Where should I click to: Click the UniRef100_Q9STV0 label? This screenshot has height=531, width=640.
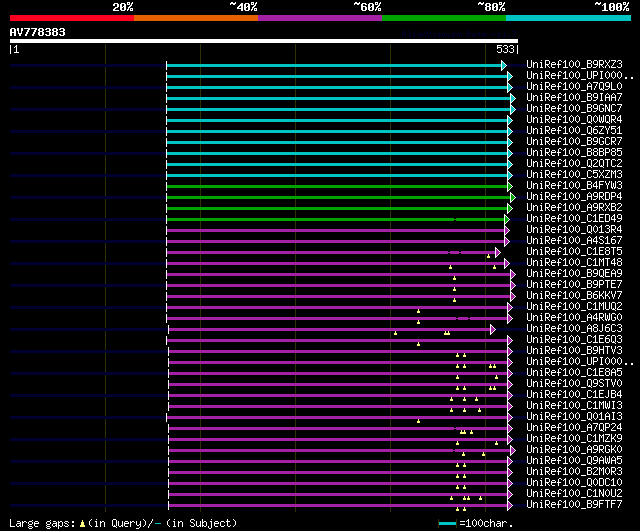coord(574,384)
